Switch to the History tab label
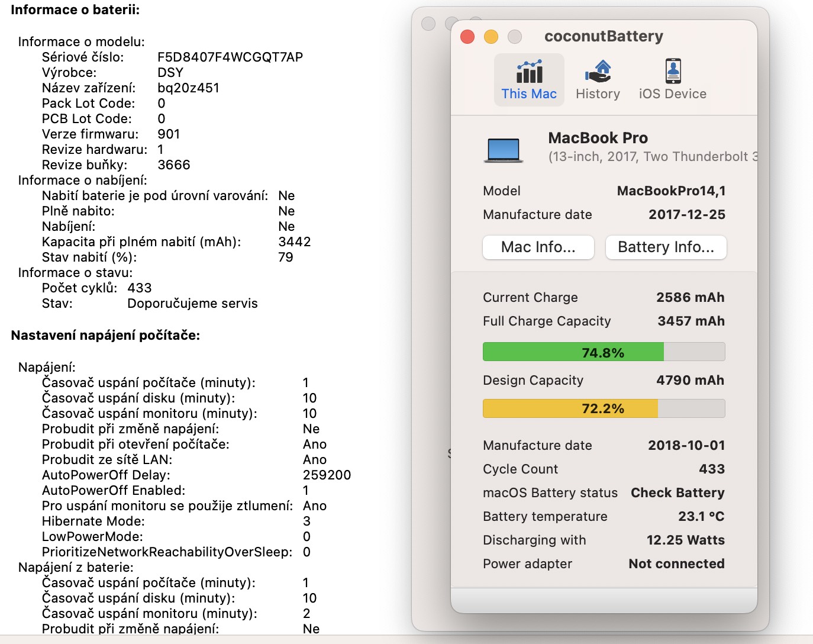This screenshot has height=644, width=813. point(598,94)
